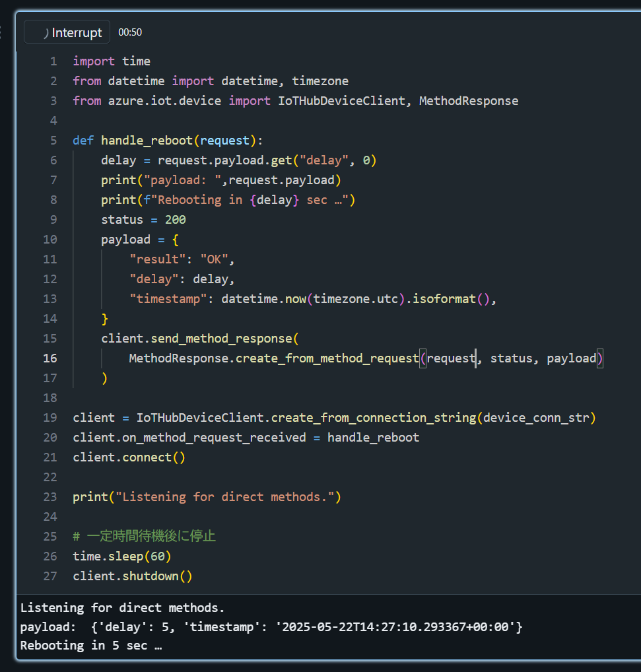
Task: Click 'IoTHubDeviceClient, MethodResponse' import text
Action: point(398,101)
